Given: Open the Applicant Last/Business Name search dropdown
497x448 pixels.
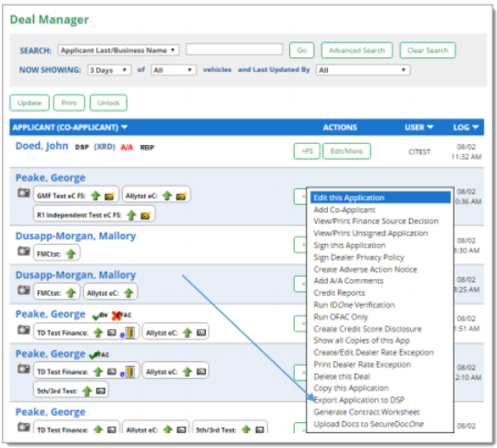Looking at the screenshot, I should pyautogui.click(x=118, y=50).
